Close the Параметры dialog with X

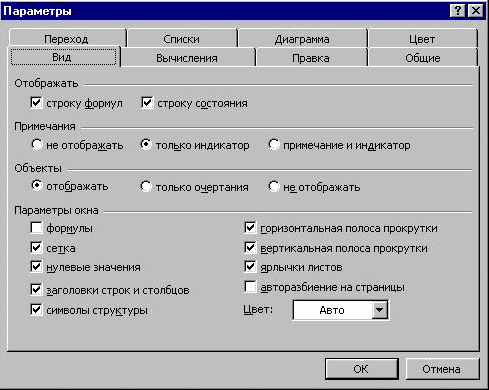[476, 11]
